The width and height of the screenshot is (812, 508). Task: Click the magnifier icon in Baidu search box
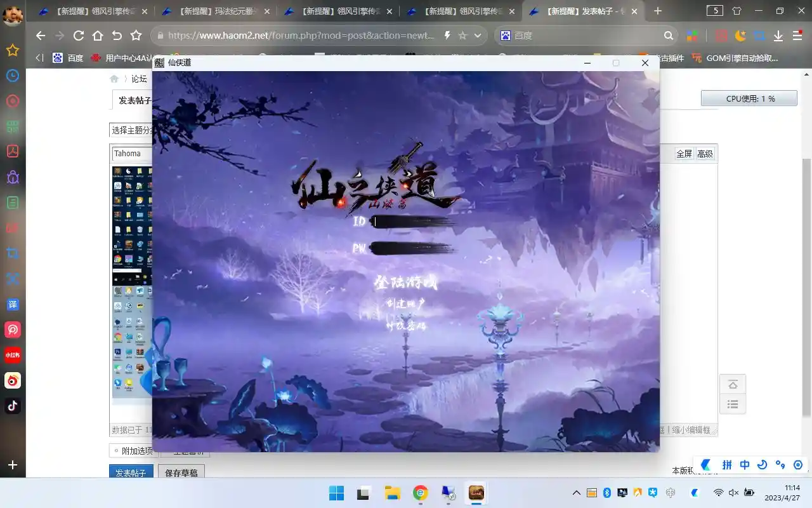[669, 36]
